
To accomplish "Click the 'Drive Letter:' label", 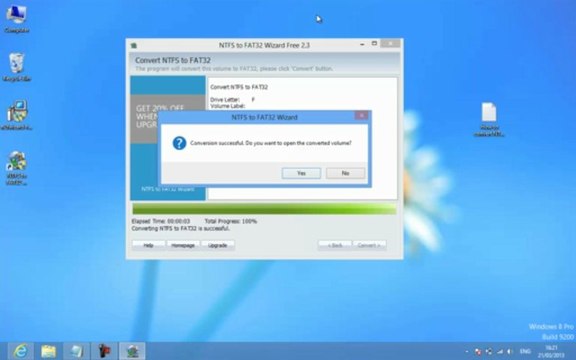I will point(225,100).
